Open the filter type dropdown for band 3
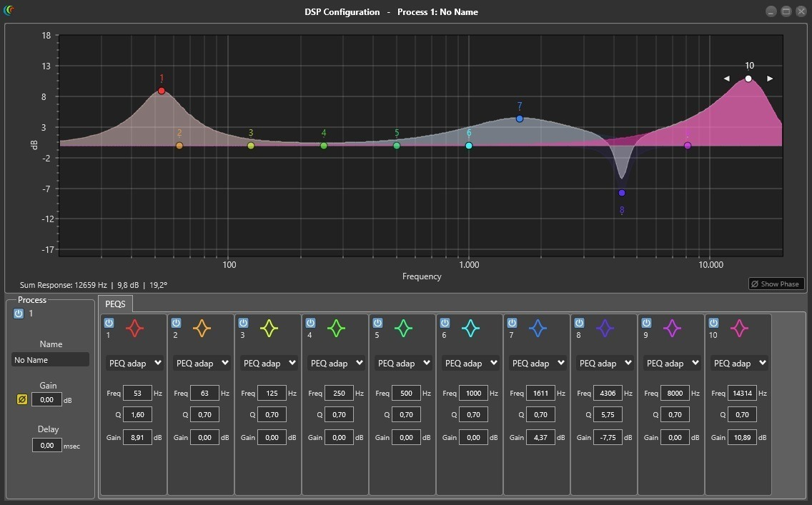The height and width of the screenshot is (505, 812). click(x=269, y=363)
